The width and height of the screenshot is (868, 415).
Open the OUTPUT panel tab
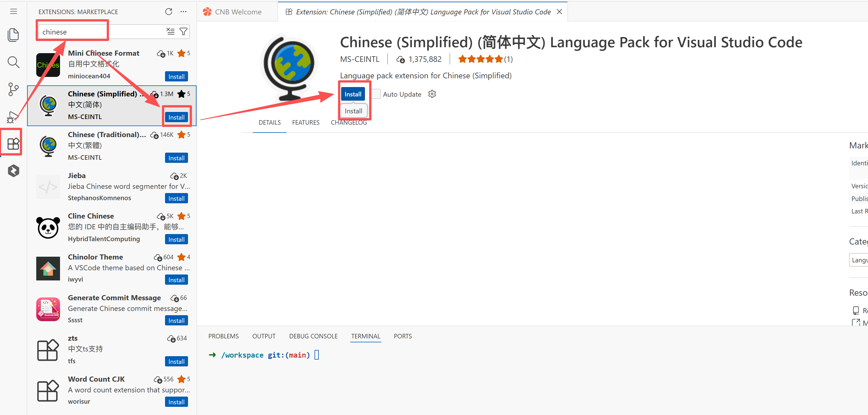pos(264,336)
